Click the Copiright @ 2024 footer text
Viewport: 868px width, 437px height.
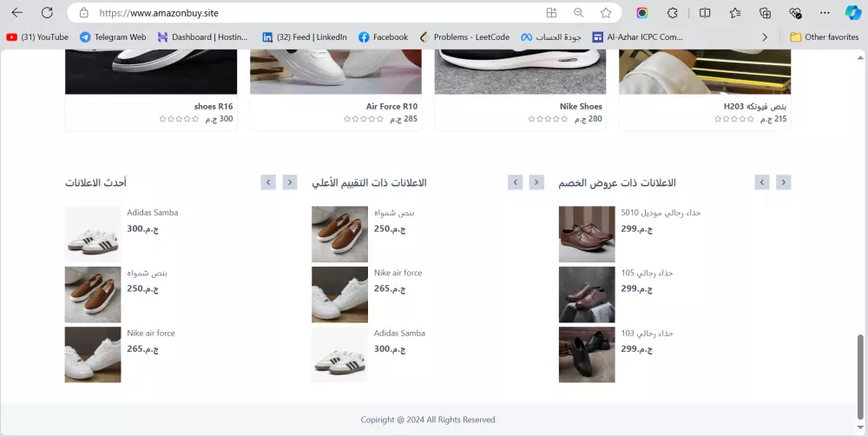pyautogui.click(x=428, y=420)
